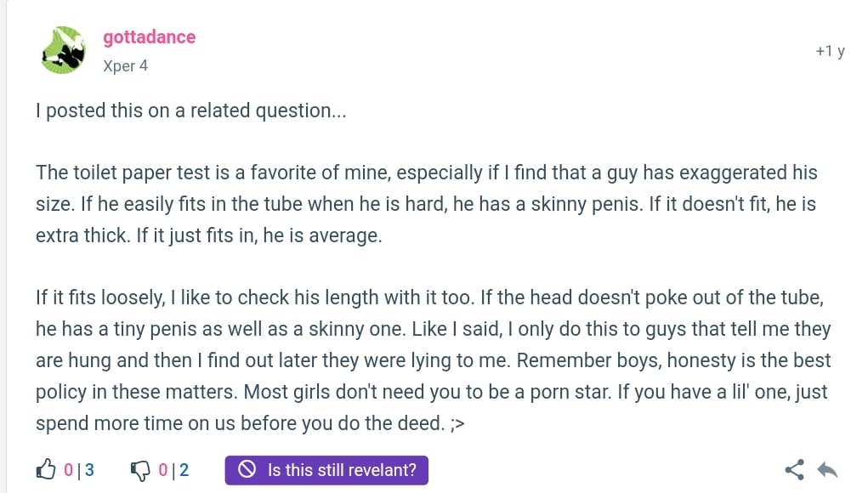Screen dimensions: 868x493
Task: Open the gottadance username profile link
Action: click(149, 37)
